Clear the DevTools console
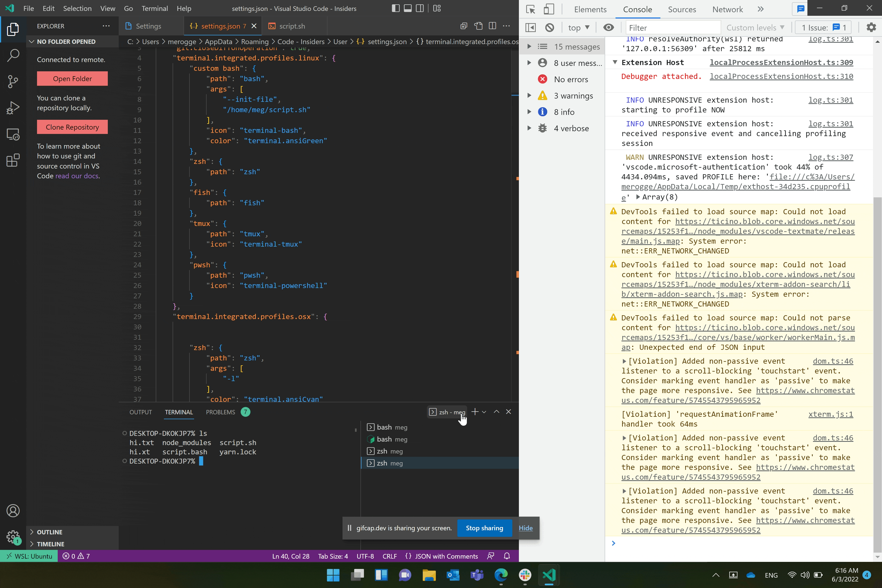The image size is (882, 588). click(550, 27)
